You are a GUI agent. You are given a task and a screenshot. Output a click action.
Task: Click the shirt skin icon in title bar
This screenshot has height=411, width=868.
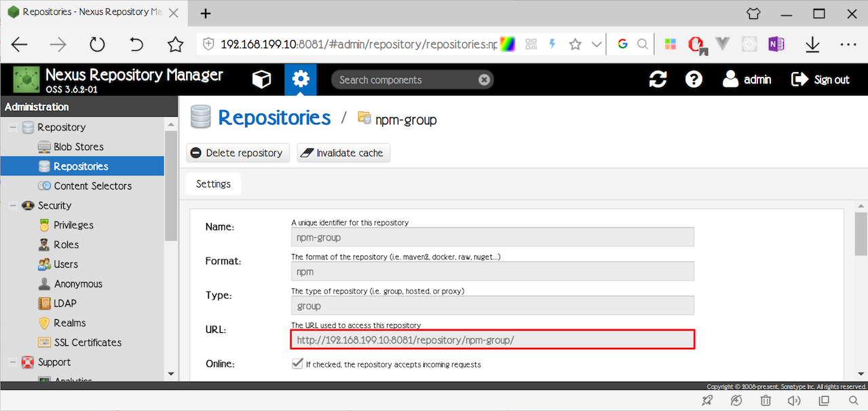coord(753,13)
